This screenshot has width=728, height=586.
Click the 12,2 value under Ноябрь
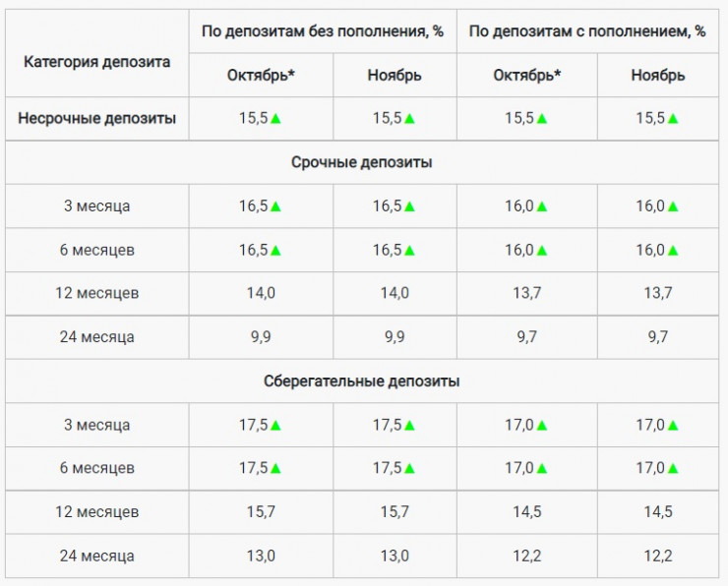pyautogui.click(x=658, y=556)
